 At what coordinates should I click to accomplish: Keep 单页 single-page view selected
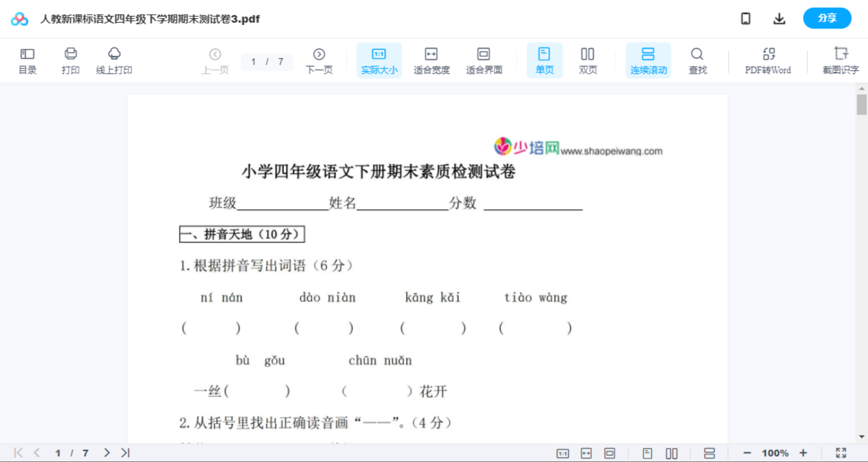[x=544, y=60]
